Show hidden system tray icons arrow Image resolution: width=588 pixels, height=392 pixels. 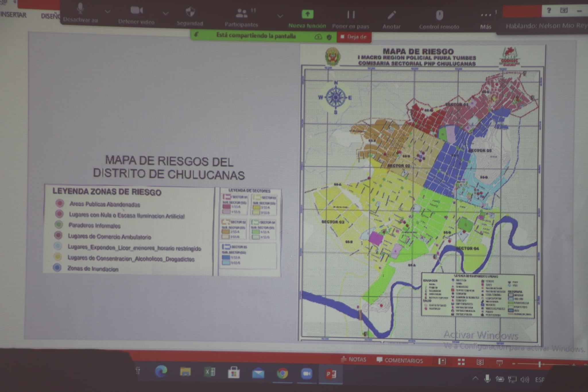tap(475, 379)
